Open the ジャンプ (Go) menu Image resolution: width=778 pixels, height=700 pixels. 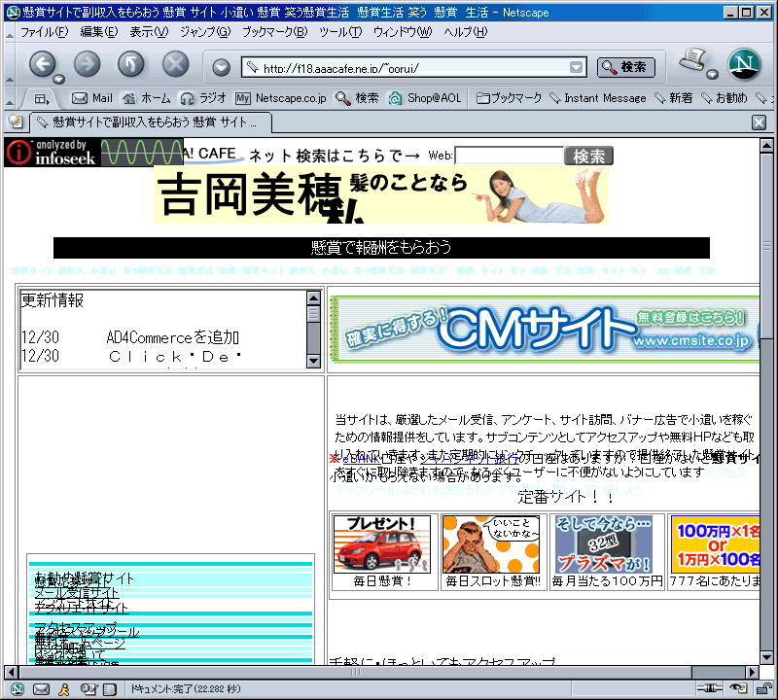pyautogui.click(x=205, y=32)
